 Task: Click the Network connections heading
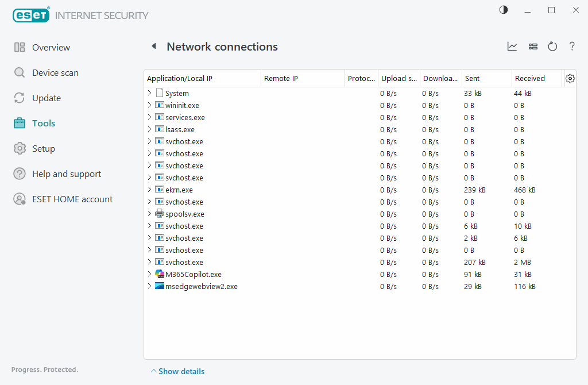[x=222, y=47]
